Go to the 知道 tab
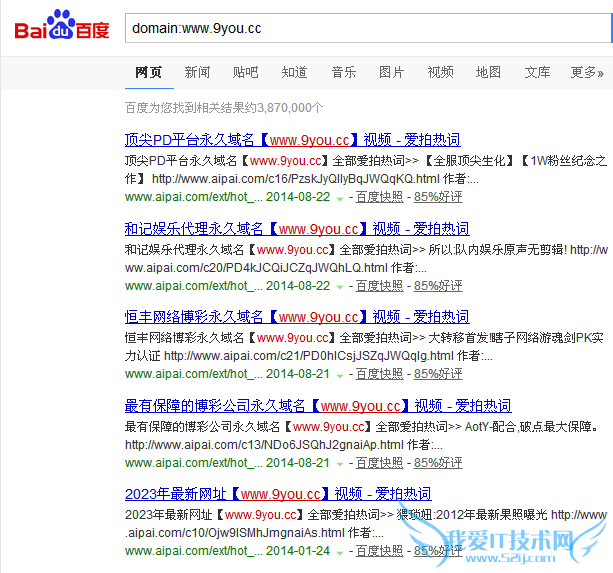Viewport: 613px width, 573px height. click(x=294, y=72)
